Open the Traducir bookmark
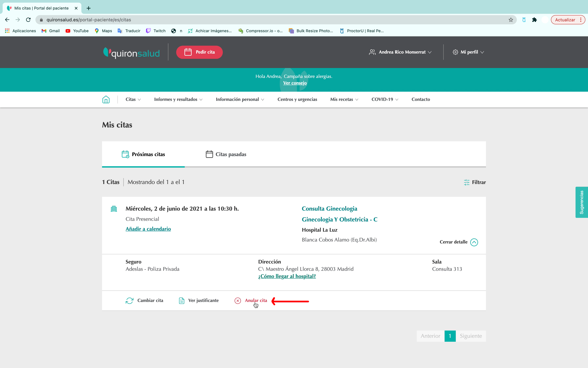 click(129, 31)
